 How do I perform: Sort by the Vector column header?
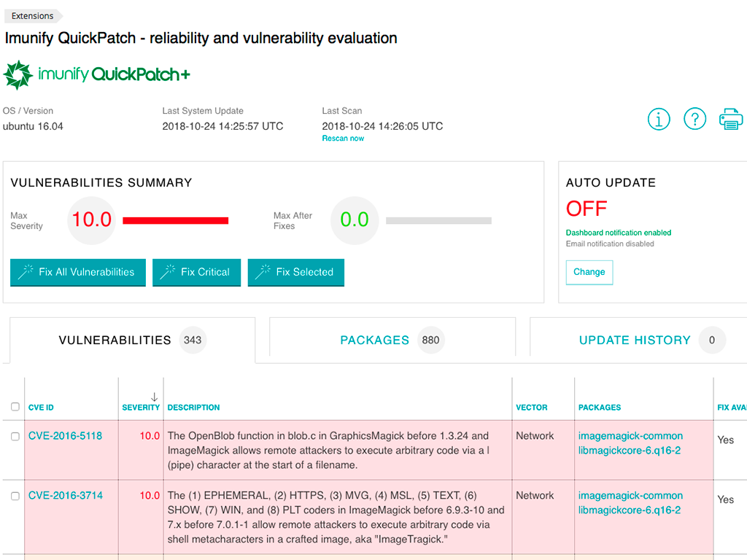(x=532, y=408)
